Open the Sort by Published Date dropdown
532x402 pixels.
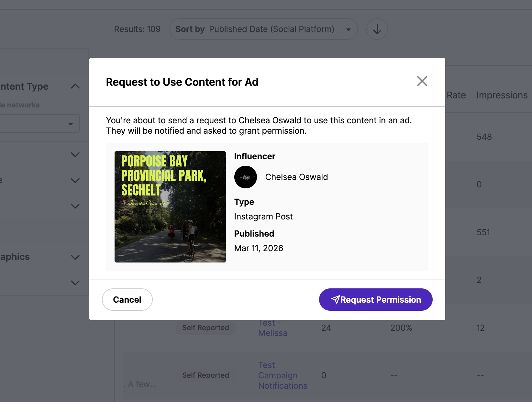point(263,29)
